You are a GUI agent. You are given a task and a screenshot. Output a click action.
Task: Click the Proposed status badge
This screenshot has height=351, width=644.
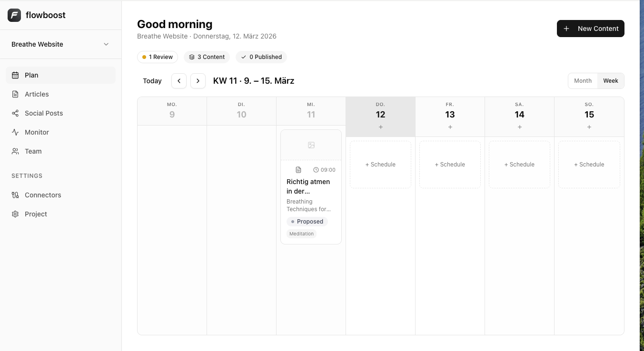click(x=307, y=221)
